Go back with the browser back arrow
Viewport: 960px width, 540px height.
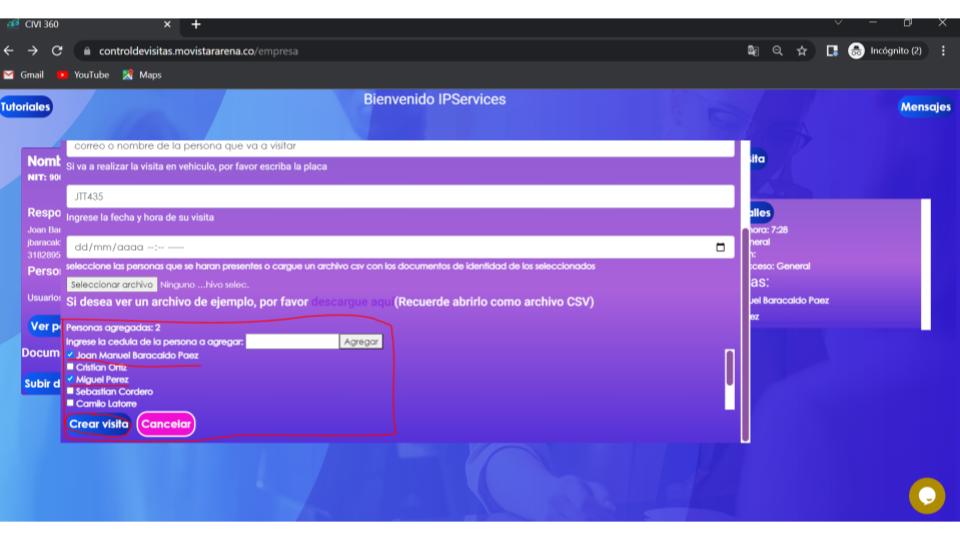tap(9, 51)
